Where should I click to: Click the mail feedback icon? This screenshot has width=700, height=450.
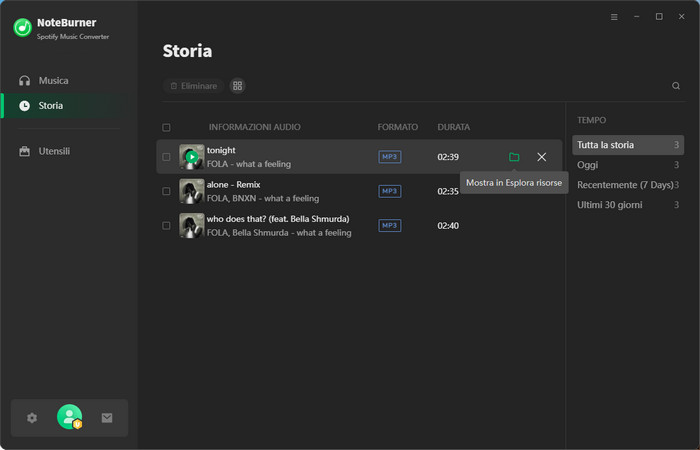click(x=107, y=418)
